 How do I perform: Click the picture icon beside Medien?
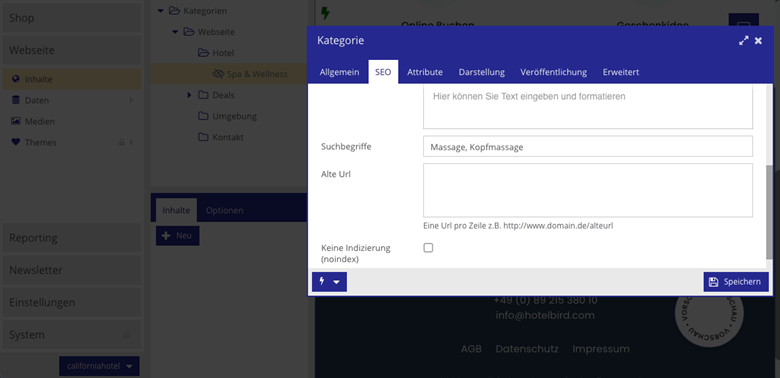tap(16, 121)
